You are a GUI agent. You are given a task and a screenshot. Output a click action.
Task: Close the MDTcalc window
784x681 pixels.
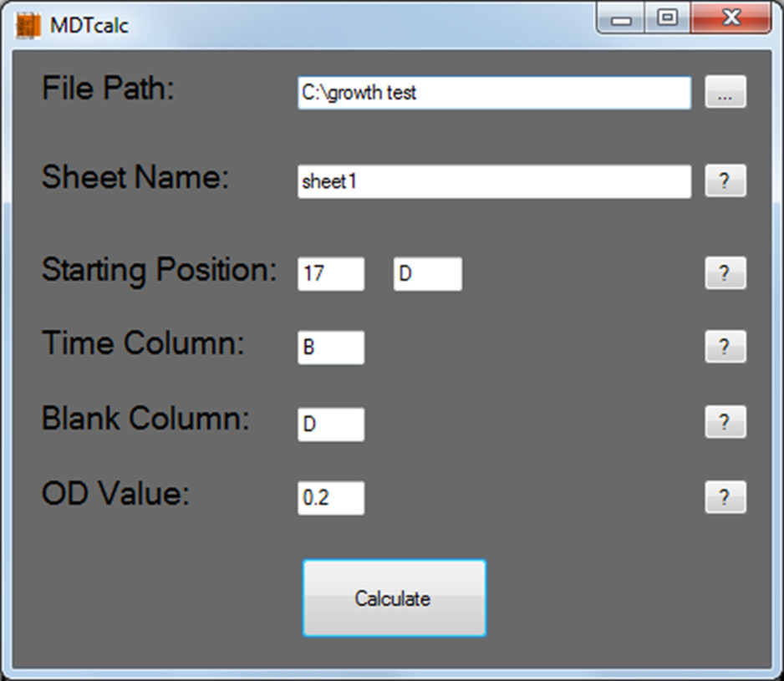(x=731, y=18)
